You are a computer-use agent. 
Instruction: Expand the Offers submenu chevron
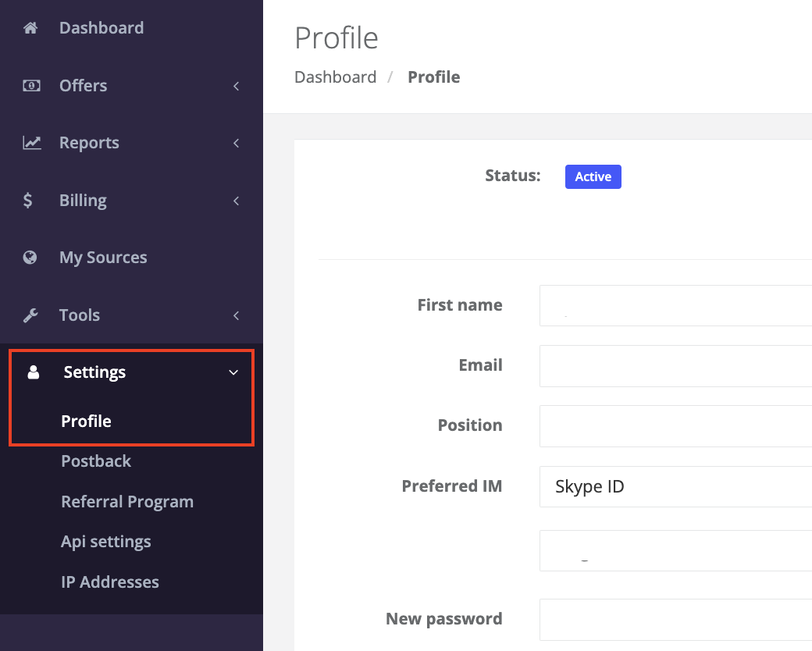point(236,86)
